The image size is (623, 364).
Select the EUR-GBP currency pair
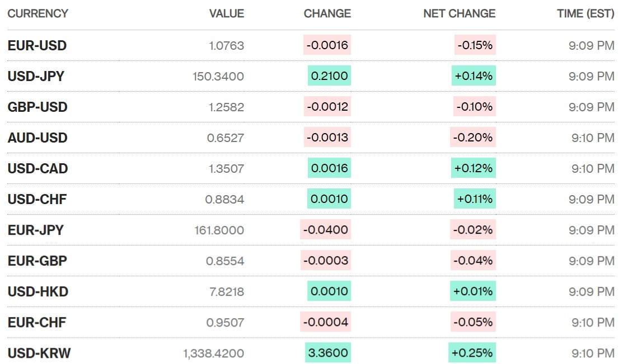pos(37,261)
